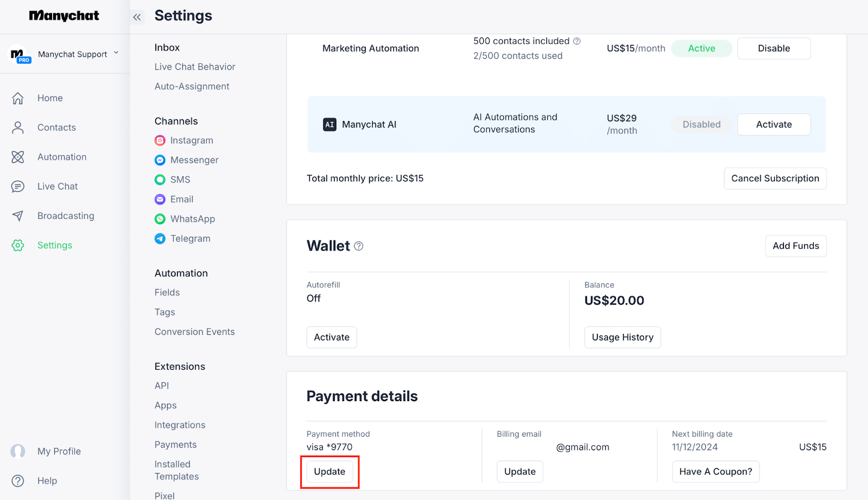
Task: Click the info icon next to Wallet
Action: click(359, 246)
